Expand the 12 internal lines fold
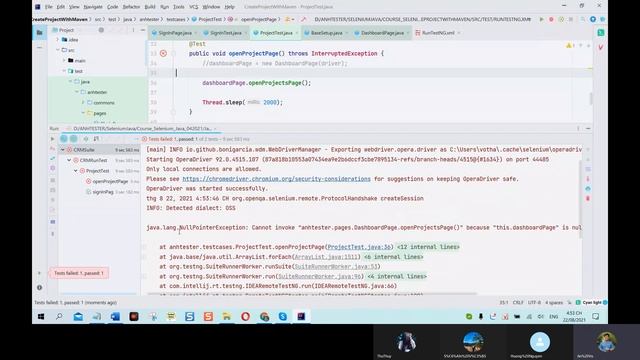 pyautogui.click(x=428, y=247)
